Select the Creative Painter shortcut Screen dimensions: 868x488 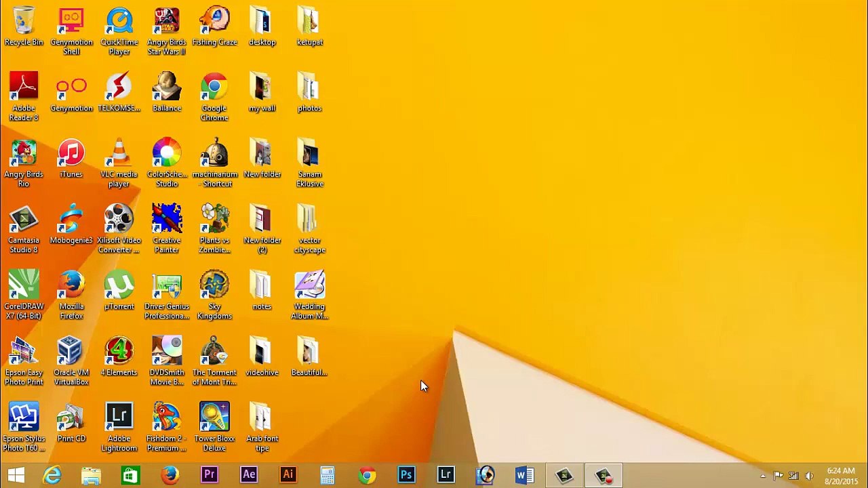tap(167, 230)
